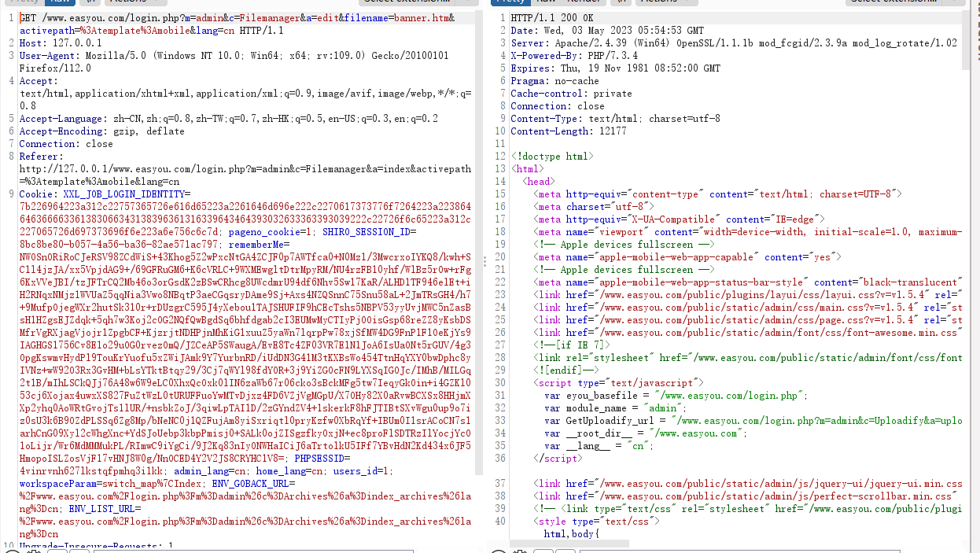Select the Expires header line in the response
The width and height of the screenshot is (980, 553).
[x=615, y=68]
